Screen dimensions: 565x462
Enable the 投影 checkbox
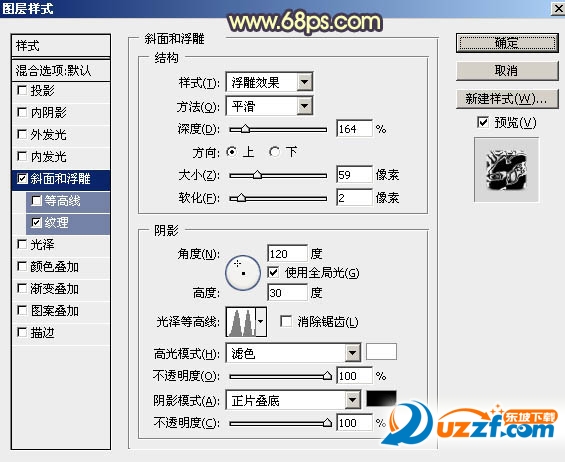coord(22,90)
